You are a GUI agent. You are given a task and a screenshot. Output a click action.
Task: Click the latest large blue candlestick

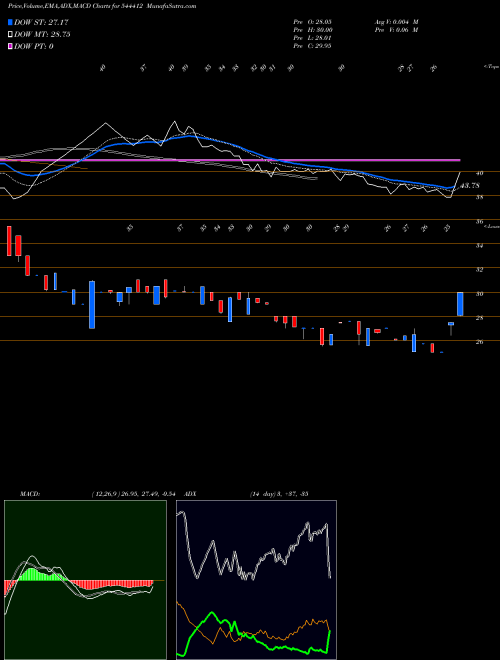pos(460,304)
